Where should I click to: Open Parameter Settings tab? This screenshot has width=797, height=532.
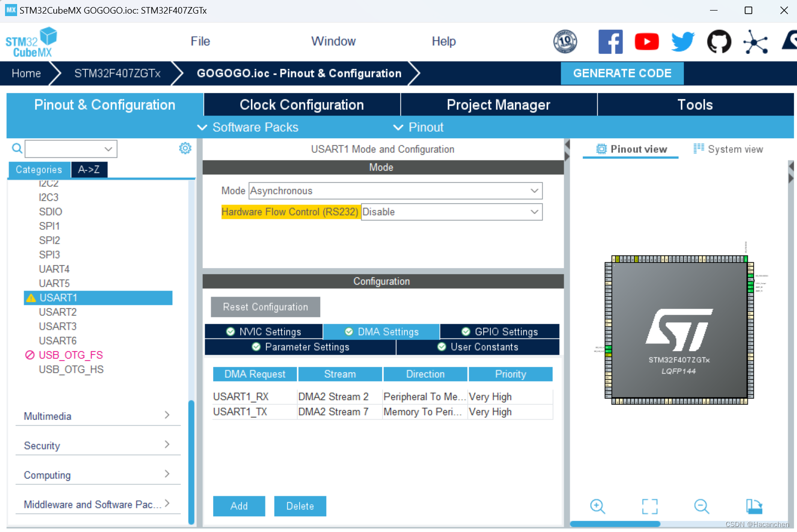pos(300,347)
